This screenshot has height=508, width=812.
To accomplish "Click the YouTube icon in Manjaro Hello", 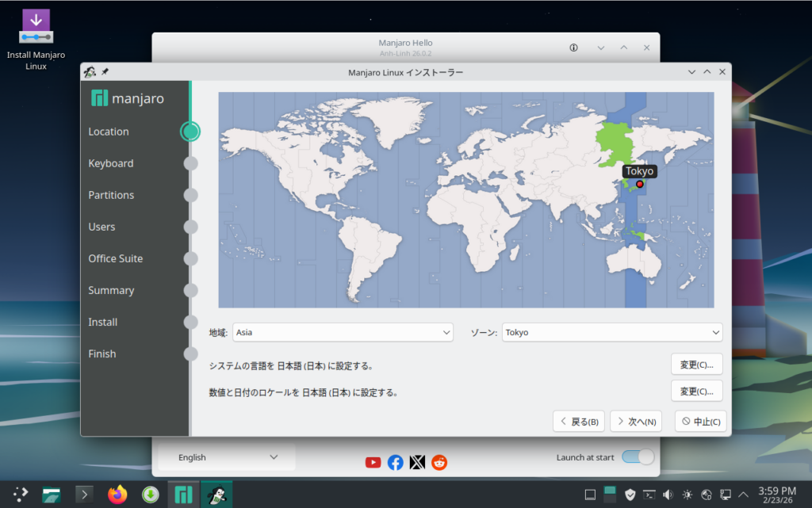I will pos(373,463).
